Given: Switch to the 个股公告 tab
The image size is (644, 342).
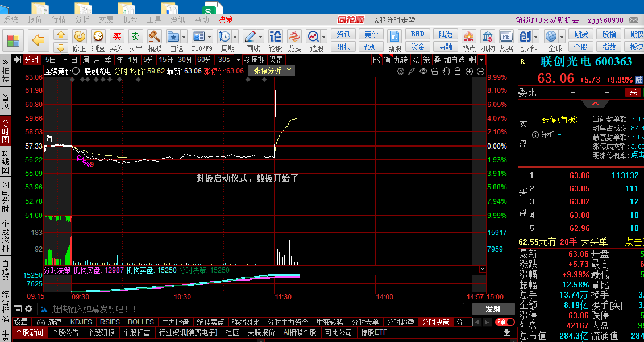Looking at the screenshot, I should tap(65, 332).
